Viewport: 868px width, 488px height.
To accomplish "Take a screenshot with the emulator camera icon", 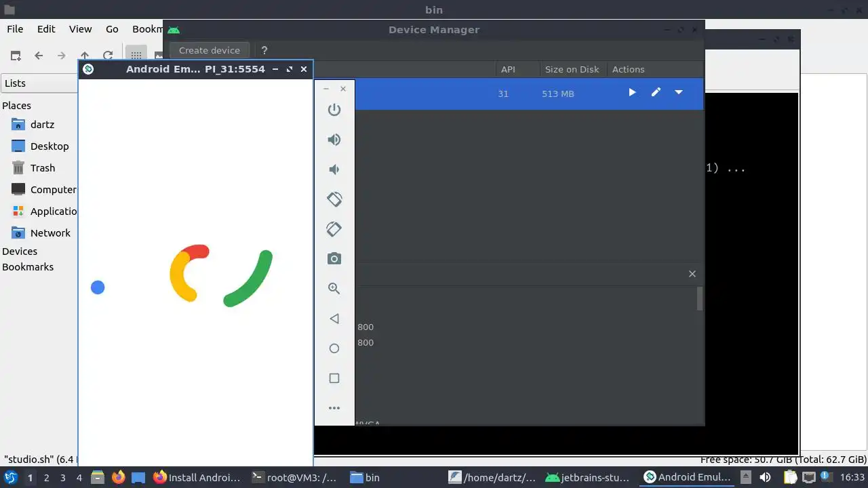I will pos(334,259).
